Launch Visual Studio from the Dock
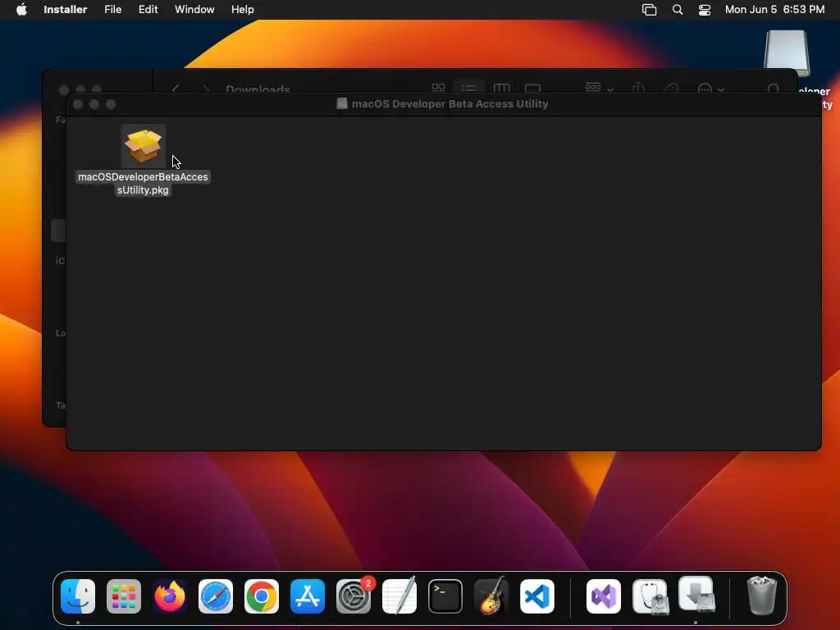The width and height of the screenshot is (840, 630). 604,596
